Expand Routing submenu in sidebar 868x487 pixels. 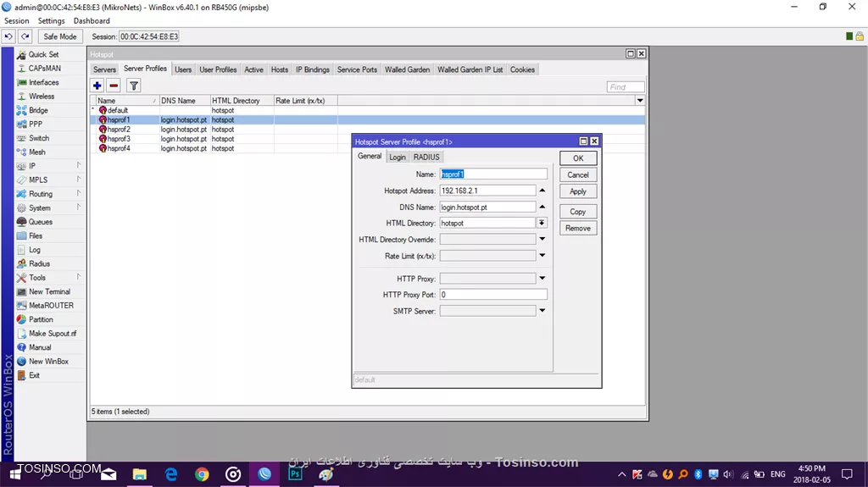click(79, 193)
